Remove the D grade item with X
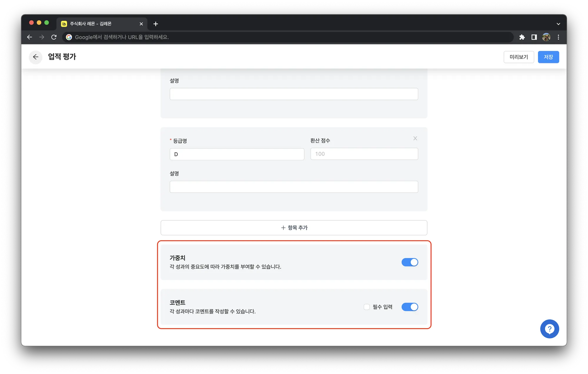Image resolution: width=588 pixels, height=374 pixels. point(415,138)
